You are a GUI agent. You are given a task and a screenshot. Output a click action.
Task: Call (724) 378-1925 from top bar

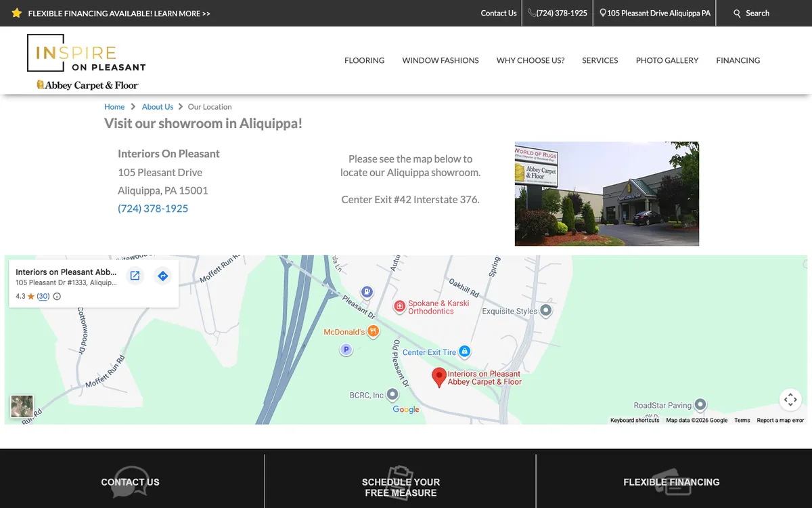(562, 13)
